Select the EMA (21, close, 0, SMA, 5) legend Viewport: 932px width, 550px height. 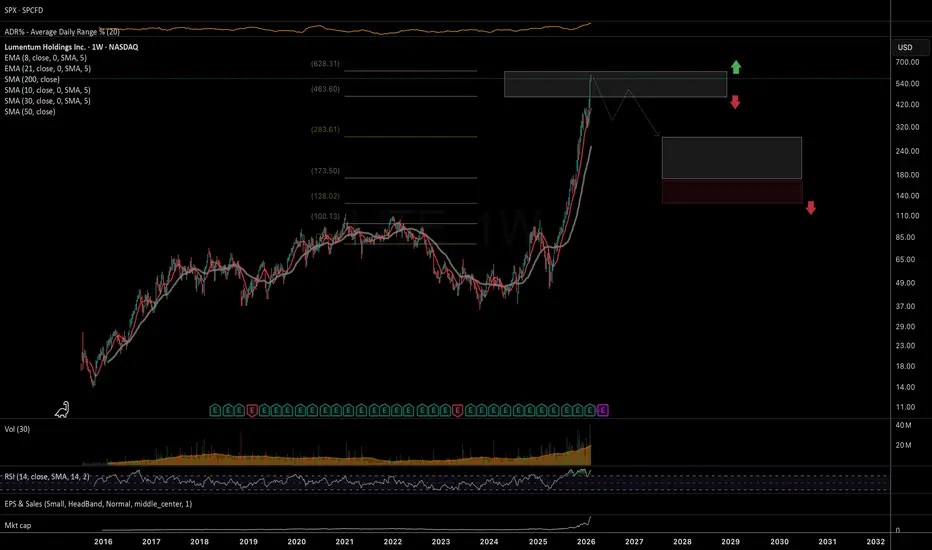click(48, 68)
